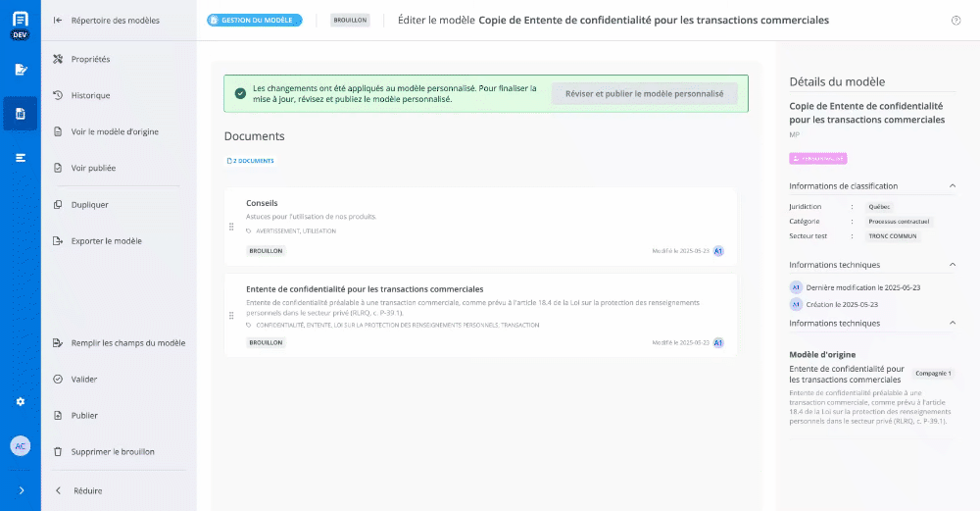Click Réviser et publier le modèle personnalisé
This screenshot has width=980, height=511.
(644, 94)
